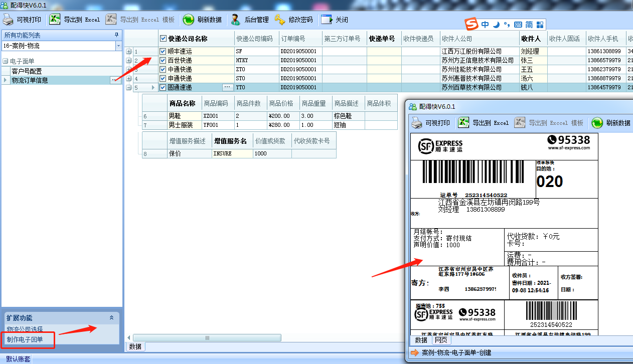This screenshot has height=364, width=633.
Task: Click the 收件人公司 column header
Action: pos(480,39)
